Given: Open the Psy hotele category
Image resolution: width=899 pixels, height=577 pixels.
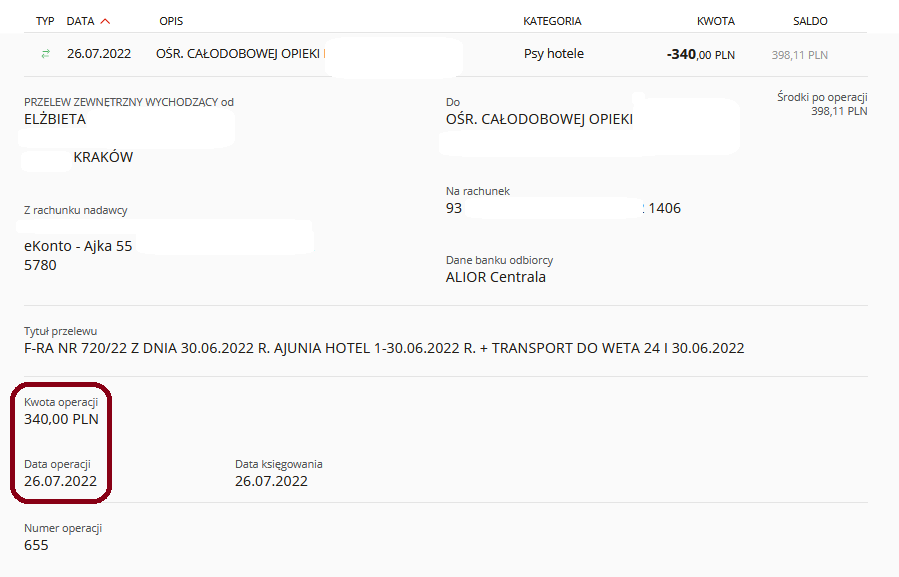Looking at the screenshot, I should pyautogui.click(x=554, y=54).
